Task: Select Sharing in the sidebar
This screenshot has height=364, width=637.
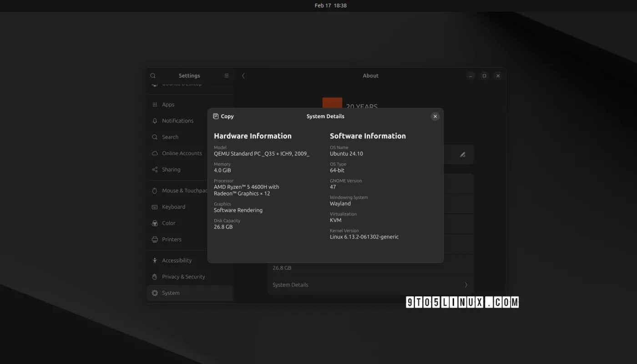Action: click(x=190, y=170)
